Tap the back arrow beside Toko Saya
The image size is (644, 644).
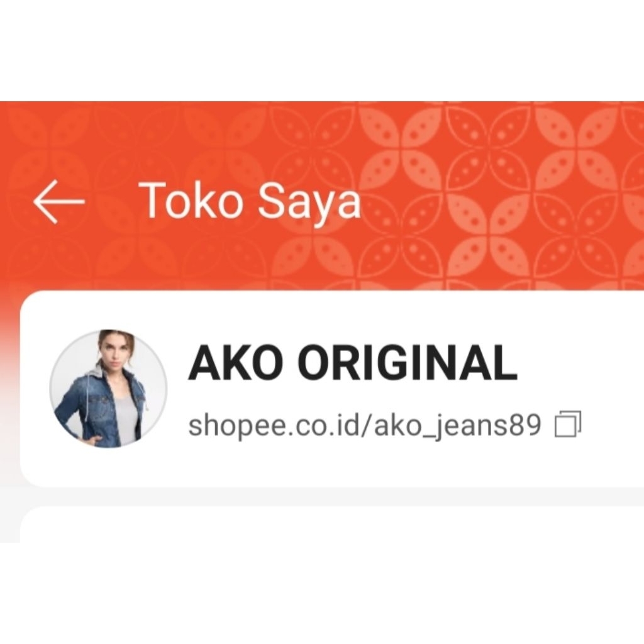[58, 201]
